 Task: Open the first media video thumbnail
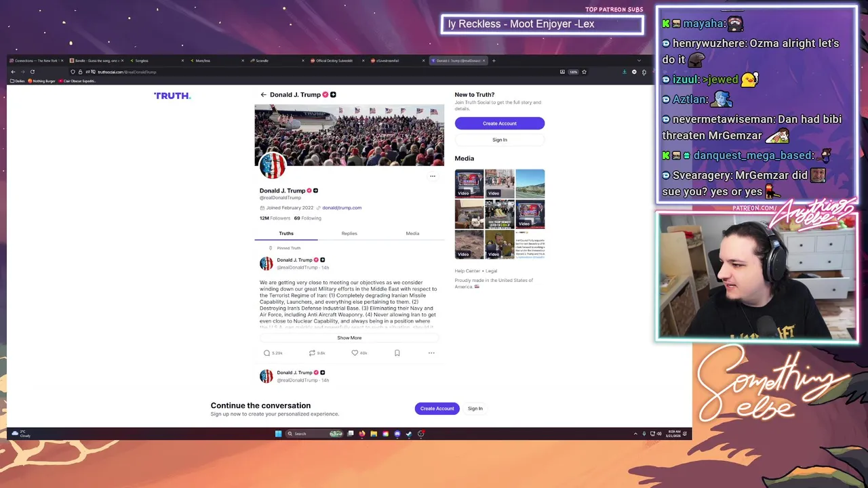[x=469, y=184]
